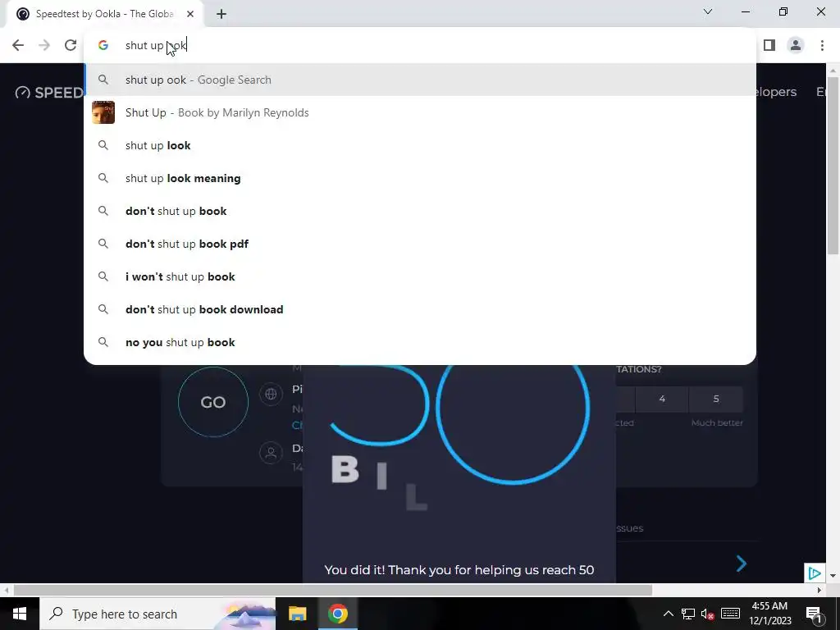Click the globe icon beside GO

[x=271, y=395]
